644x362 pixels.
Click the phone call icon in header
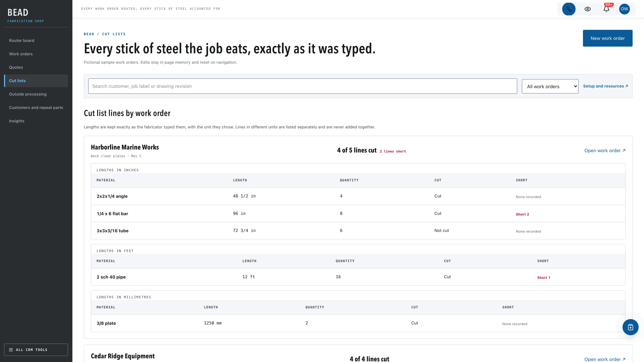(569, 9)
